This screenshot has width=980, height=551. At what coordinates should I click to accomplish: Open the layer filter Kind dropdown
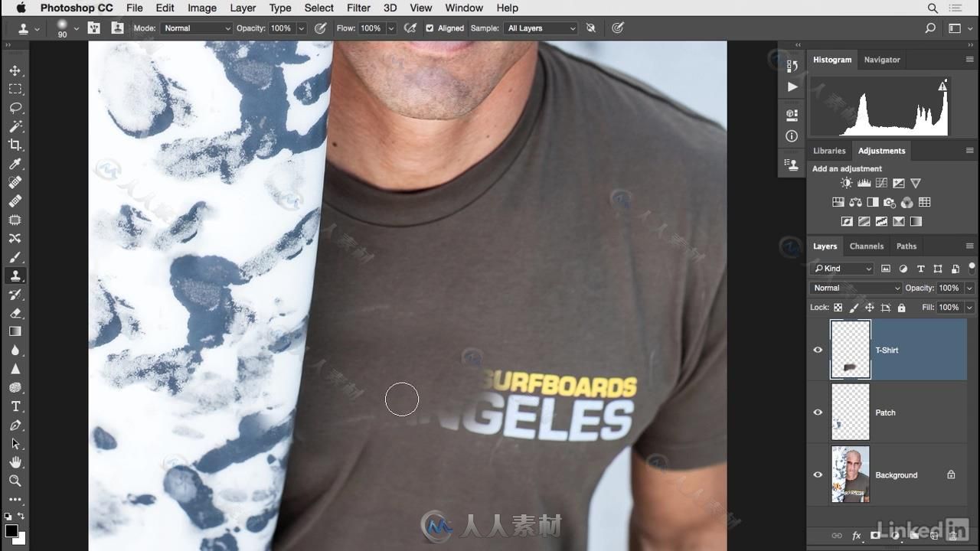(842, 269)
